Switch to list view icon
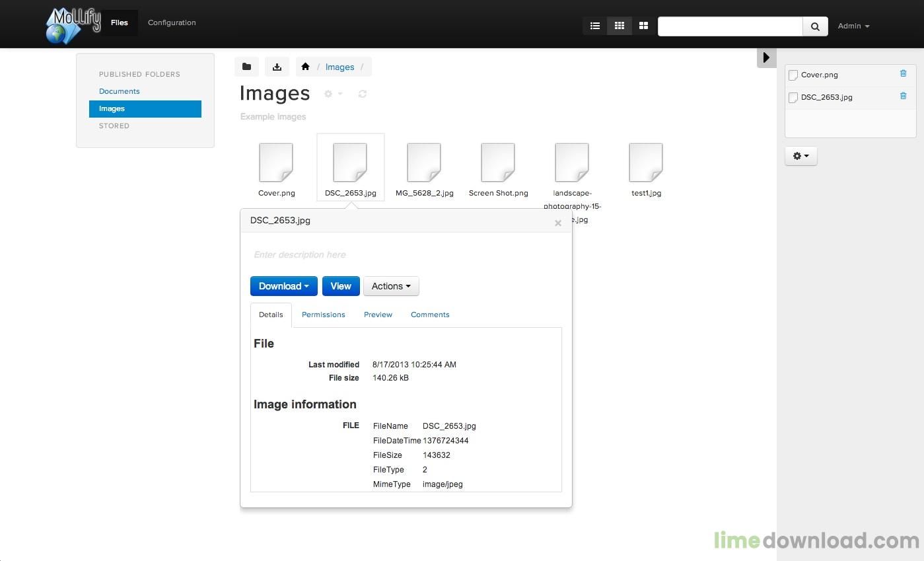The height and width of the screenshot is (561, 924). [595, 26]
